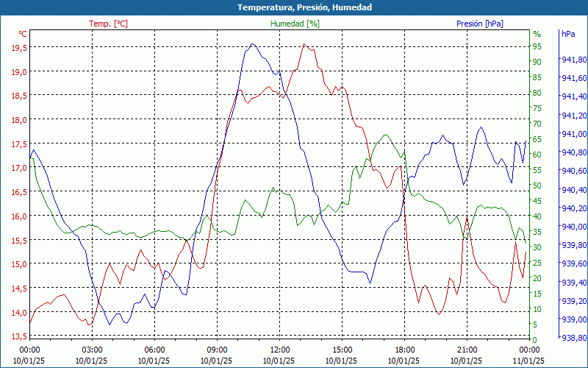Click the blue hPa unit label

568,34
